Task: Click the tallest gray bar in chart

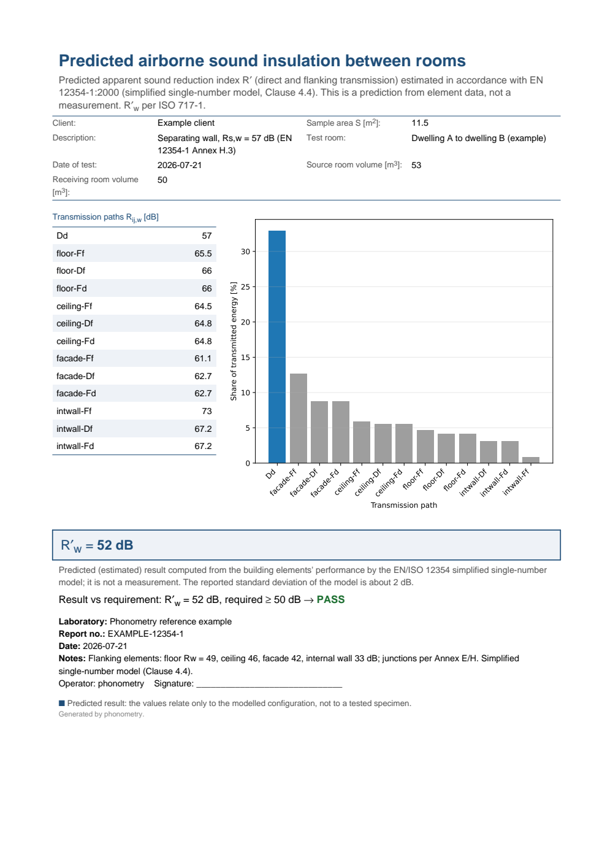Action: point(299,418)
